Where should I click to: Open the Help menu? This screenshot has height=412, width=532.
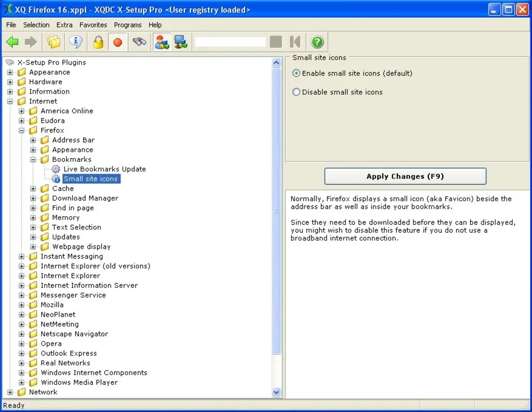(155, 25)
